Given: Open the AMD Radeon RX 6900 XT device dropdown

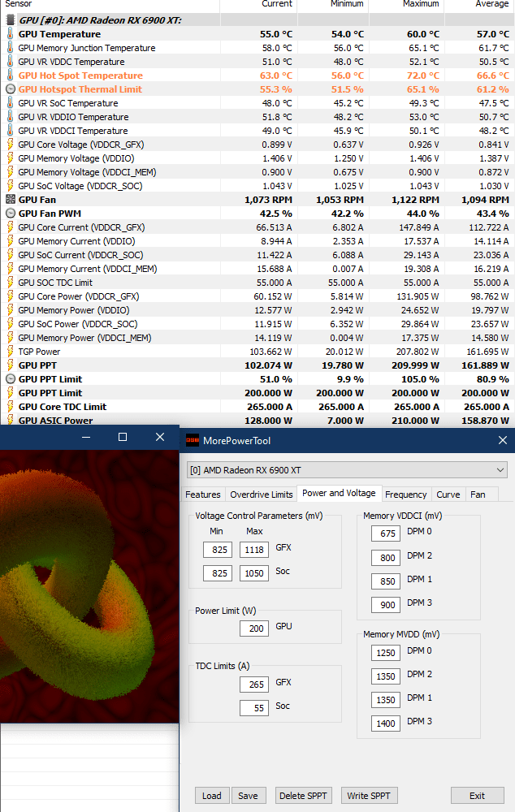Looking at the screenshot, I should click(x=347, y=470).
